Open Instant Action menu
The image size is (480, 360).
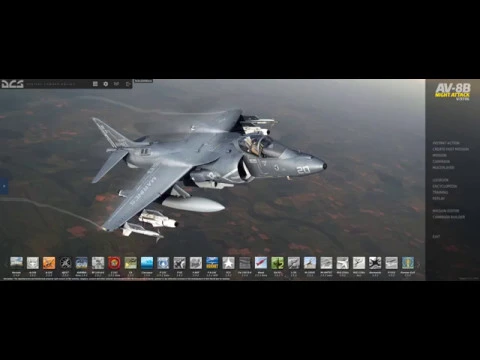tap(446, 143)
